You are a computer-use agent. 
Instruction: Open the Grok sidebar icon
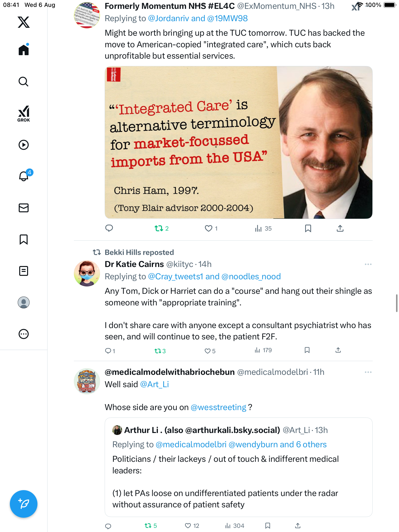[x=24, y=114]
